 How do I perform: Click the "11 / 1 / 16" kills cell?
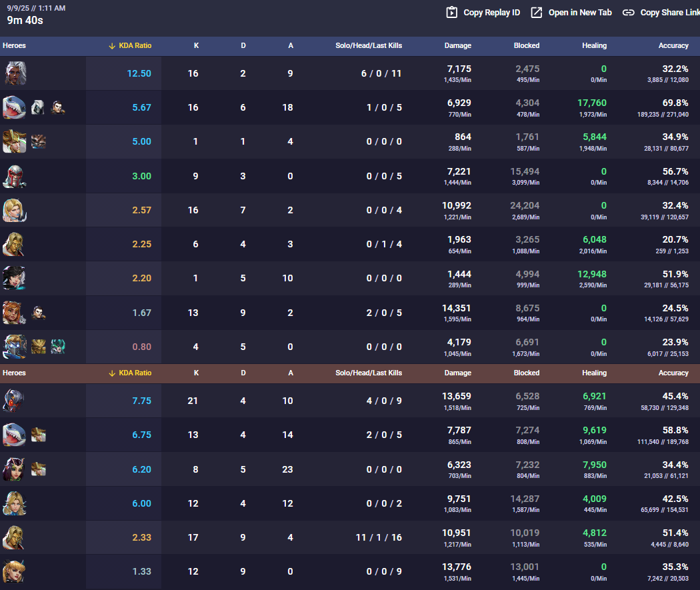pyautogui.click(x=379, y=537)
